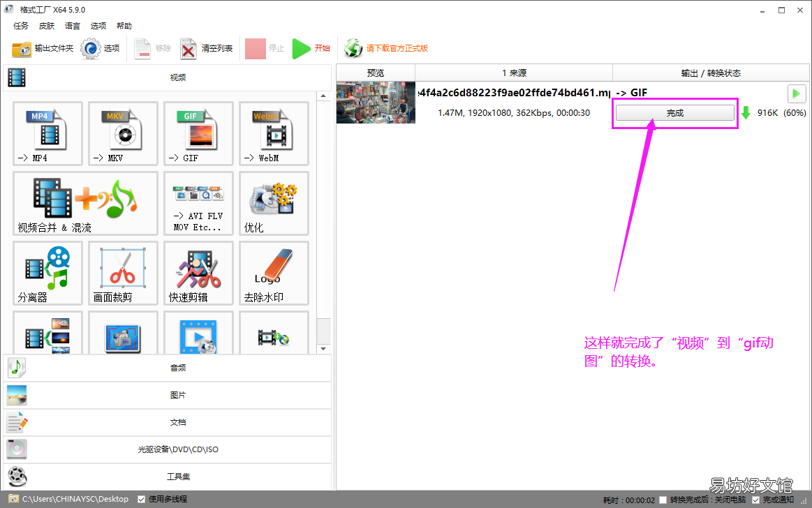Open the 去除水印 remove watermark tool

tap(274, 273)
